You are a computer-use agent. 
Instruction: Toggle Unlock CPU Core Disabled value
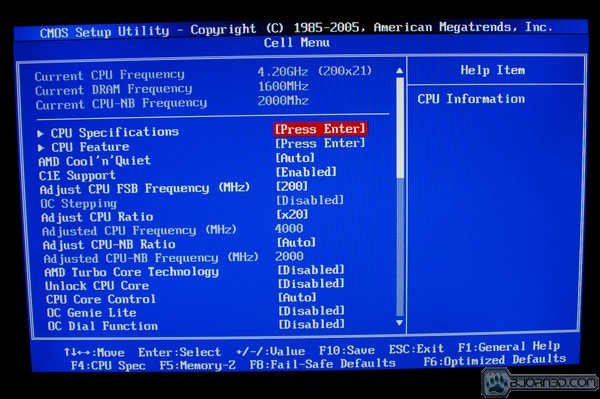point(311,283)
